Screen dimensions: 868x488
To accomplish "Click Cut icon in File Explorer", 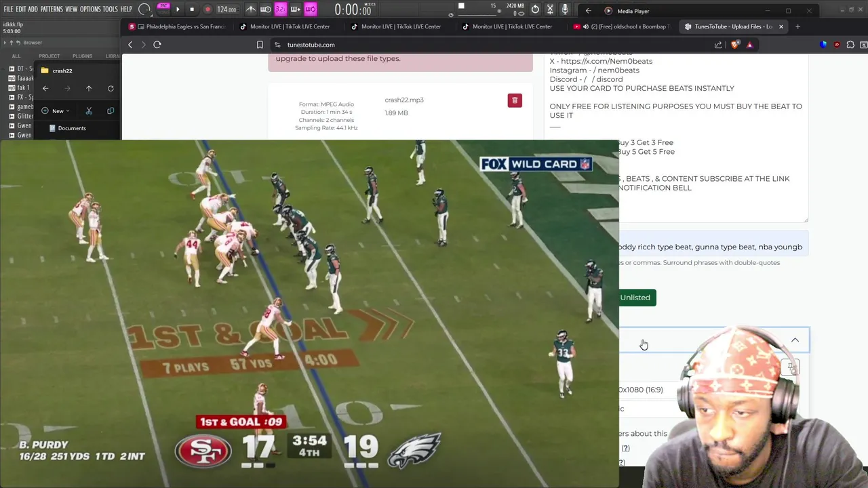I will 89,110.
